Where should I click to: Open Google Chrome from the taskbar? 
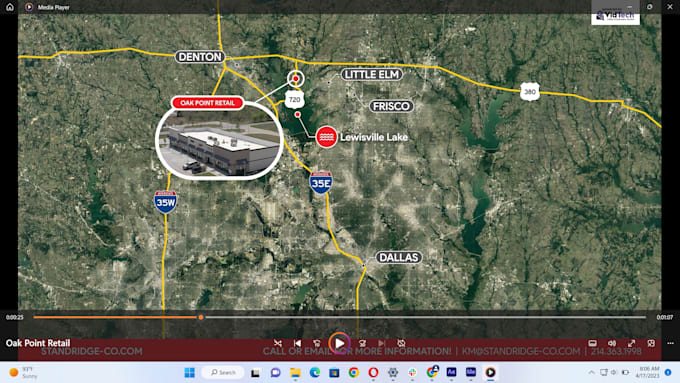click(x=353, y=373)
